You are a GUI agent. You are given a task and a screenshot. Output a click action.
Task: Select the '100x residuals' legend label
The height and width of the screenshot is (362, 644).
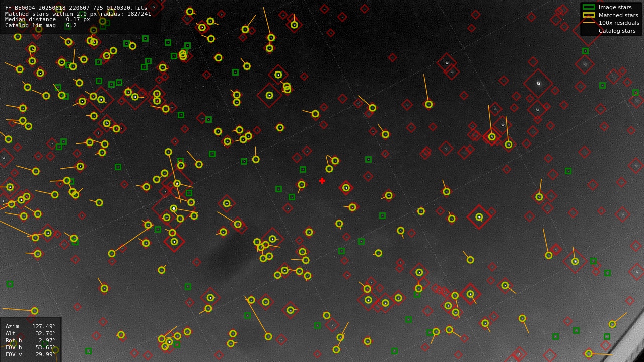pyautogui.click(x=619, y=23)
